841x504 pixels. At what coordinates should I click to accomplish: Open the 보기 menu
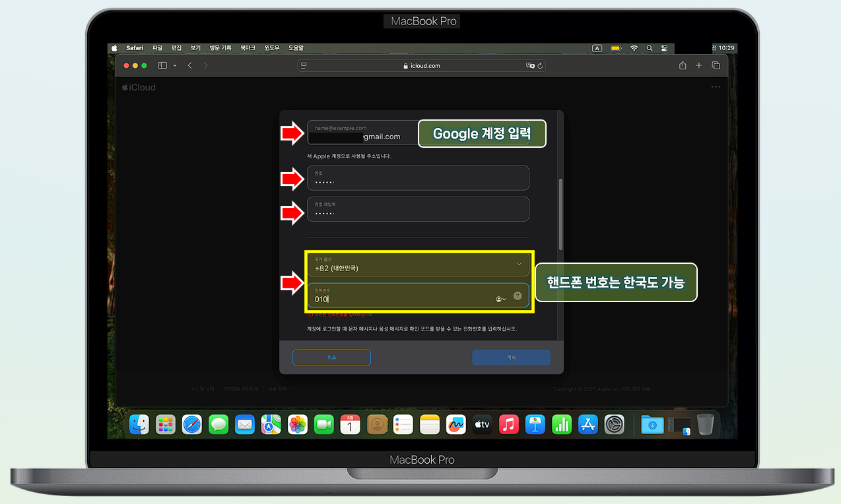195,48
